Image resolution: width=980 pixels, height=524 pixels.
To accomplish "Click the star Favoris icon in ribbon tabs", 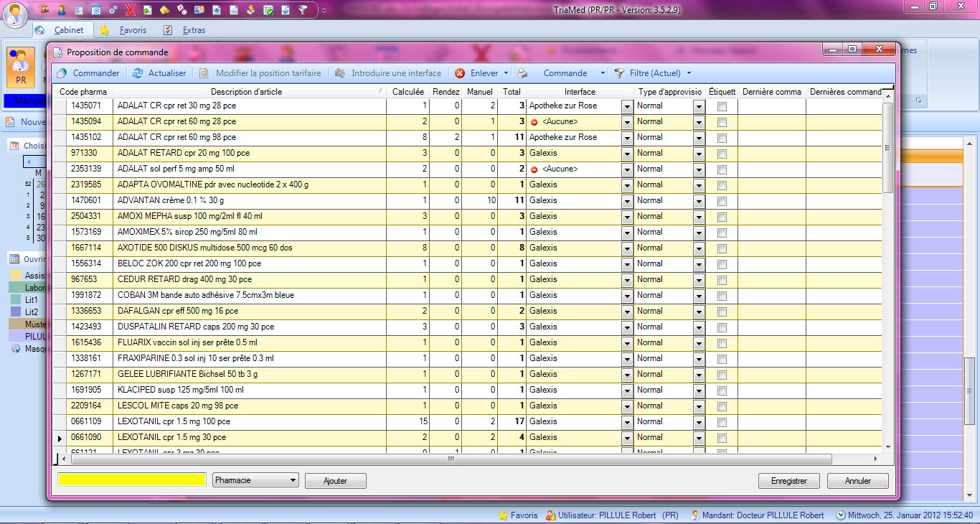I will [105, 30].
